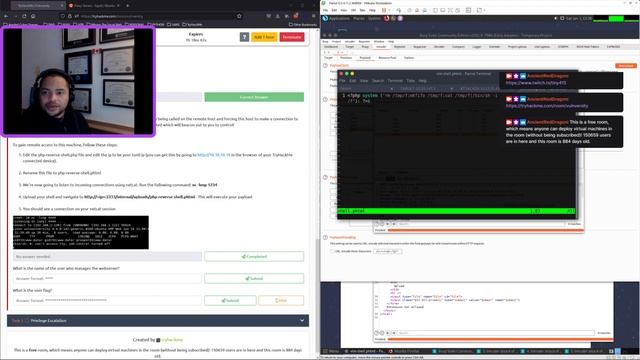Open the Firefox hamburger menu
The image size is (640, 360).
(x=313, y=16)
